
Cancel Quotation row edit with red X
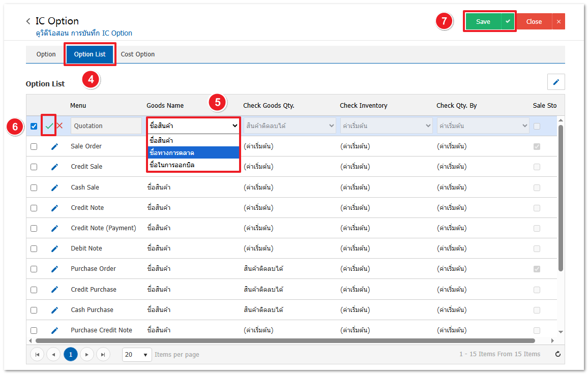click(x=60, y=126)
